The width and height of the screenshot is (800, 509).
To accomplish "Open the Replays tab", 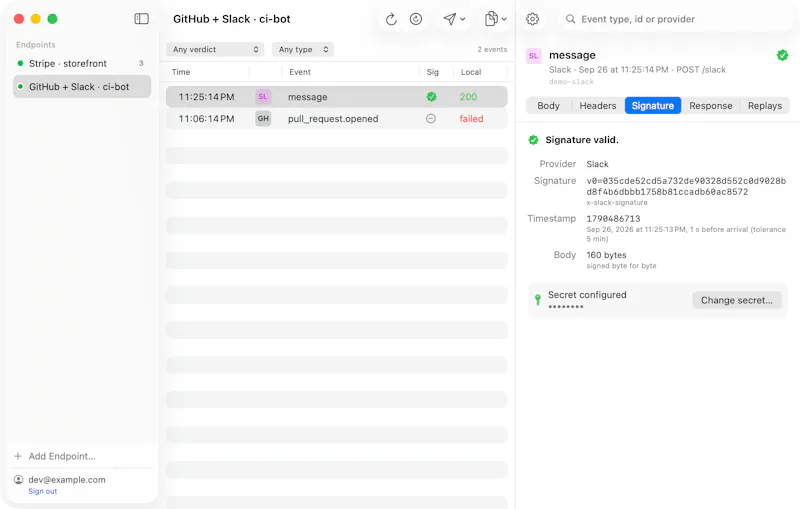I will pos(765,106).
